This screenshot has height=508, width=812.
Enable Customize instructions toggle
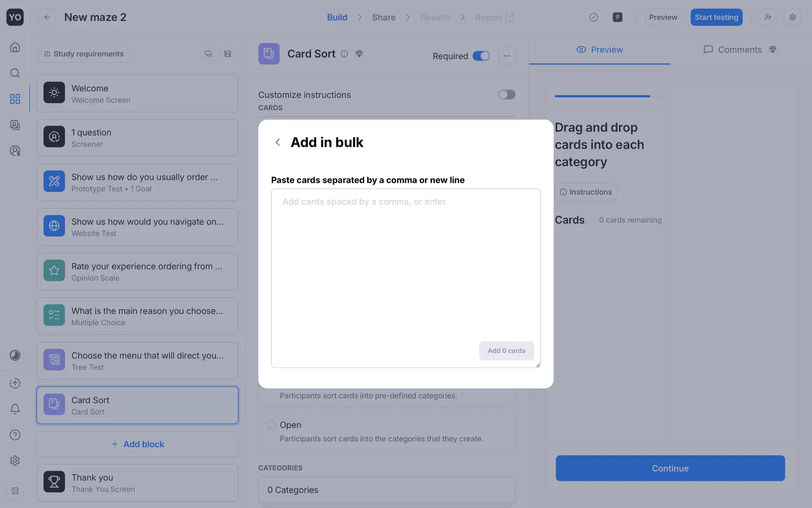[506, 95]
